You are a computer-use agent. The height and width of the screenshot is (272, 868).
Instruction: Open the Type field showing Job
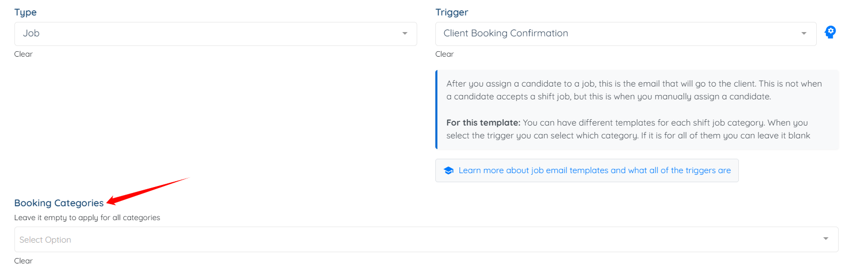point(216,34)
